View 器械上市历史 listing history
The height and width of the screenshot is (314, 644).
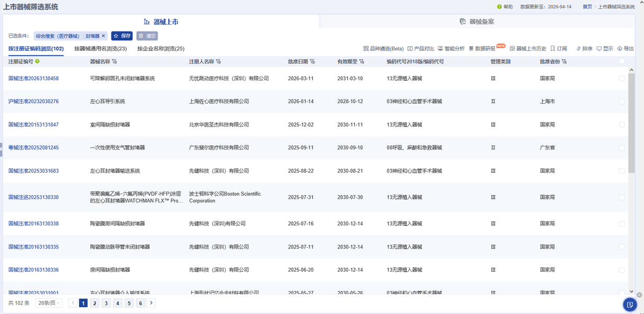pos(528,49)
